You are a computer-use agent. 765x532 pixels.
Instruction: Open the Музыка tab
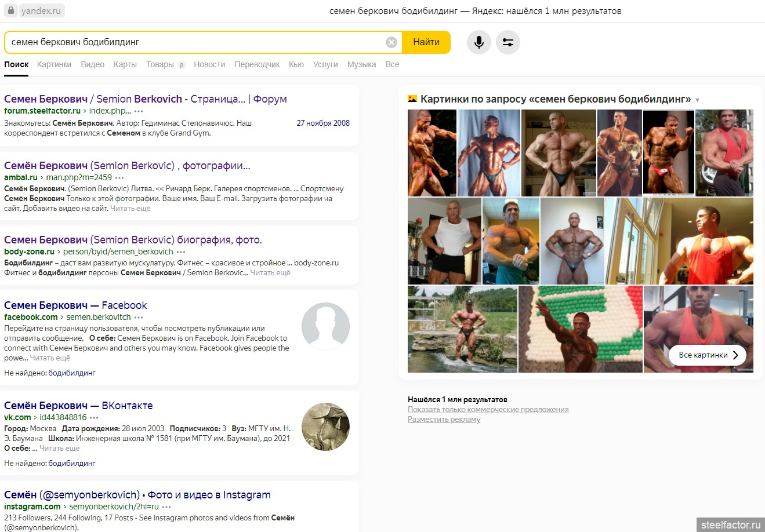tap(361, 64)
